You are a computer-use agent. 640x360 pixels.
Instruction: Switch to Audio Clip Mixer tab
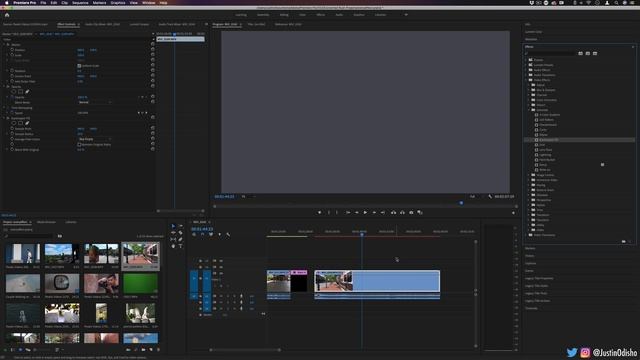(102, 24)
